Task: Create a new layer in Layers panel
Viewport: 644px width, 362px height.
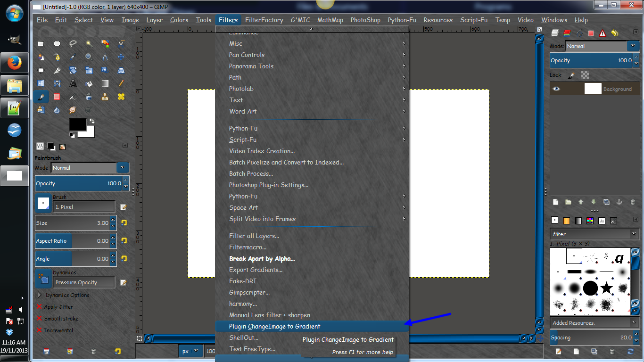Action: 556,202
